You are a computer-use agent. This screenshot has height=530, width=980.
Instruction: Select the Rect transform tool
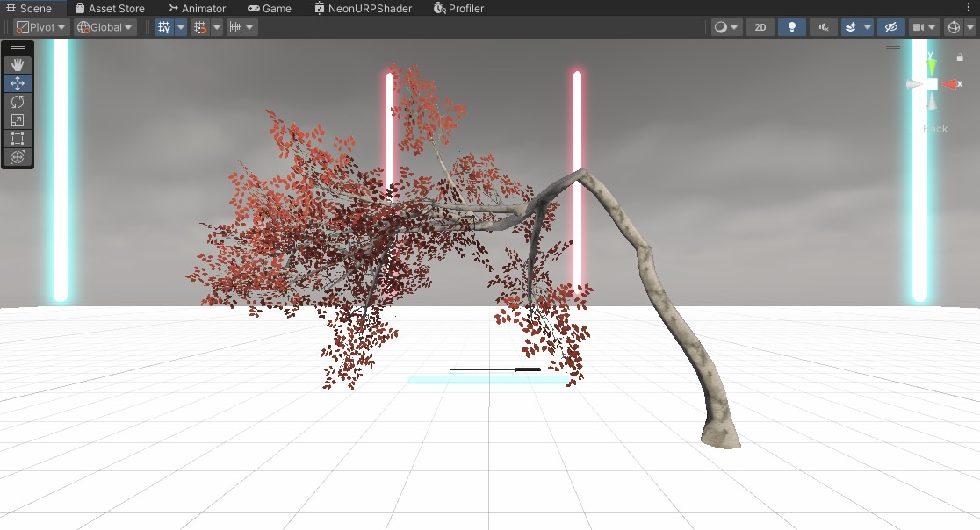tap(18, 139)
